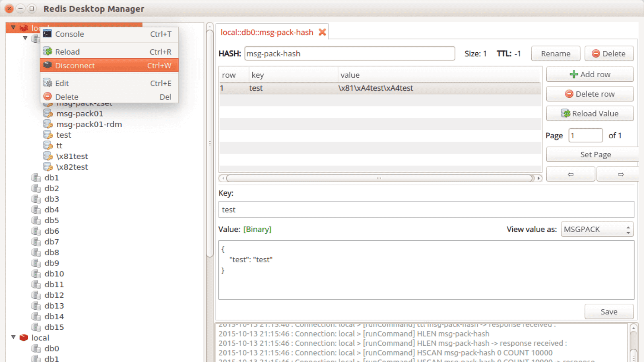The height and width of the screenshot is (362, 644).
Task: Go to the previous page arrow
Action: (570, 174)
